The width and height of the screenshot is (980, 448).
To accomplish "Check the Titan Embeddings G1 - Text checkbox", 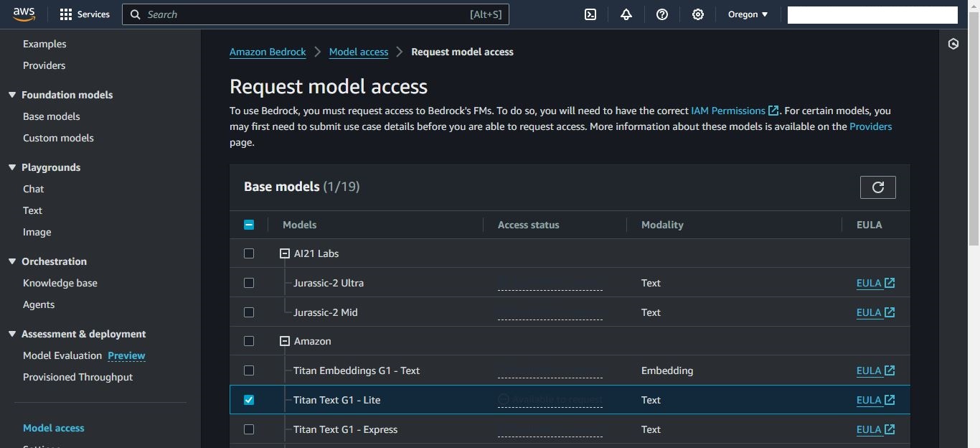I will pyautogui.click(x=249, y=370).
